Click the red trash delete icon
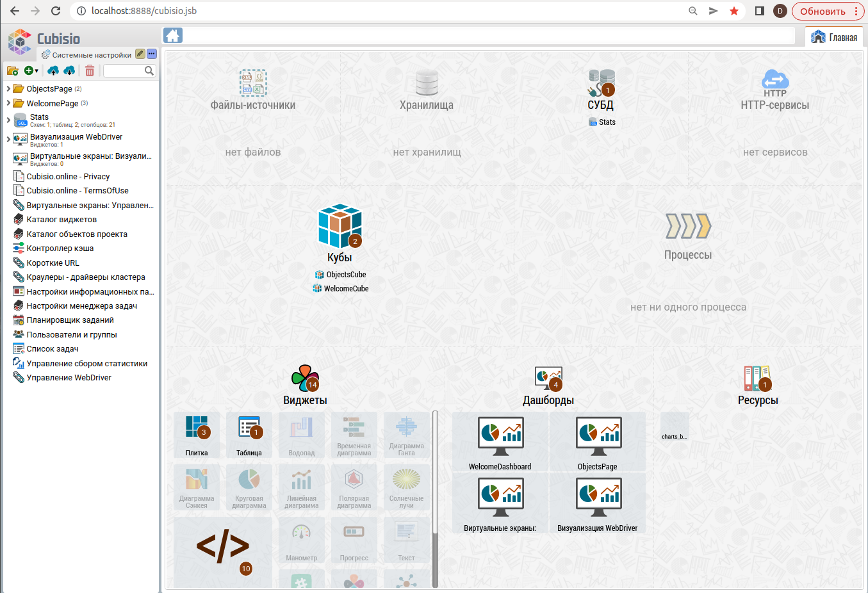Screen dimensions: 868x593 click(x=90, y=70)
